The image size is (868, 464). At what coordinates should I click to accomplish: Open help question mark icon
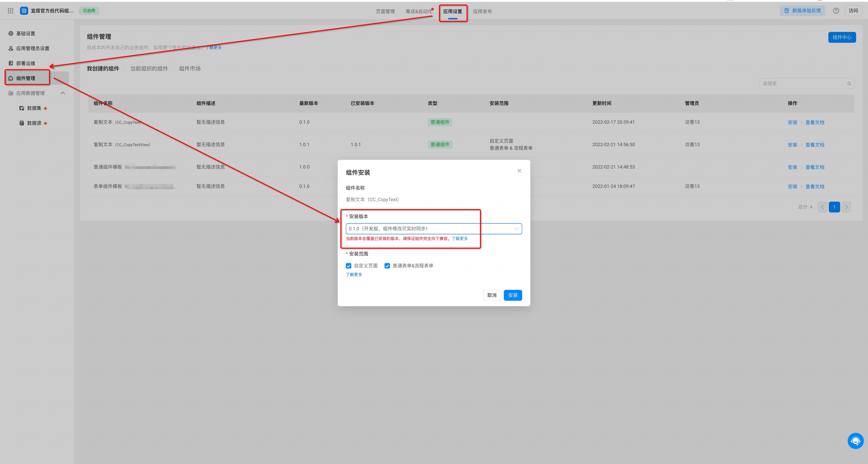coord(836,11)
